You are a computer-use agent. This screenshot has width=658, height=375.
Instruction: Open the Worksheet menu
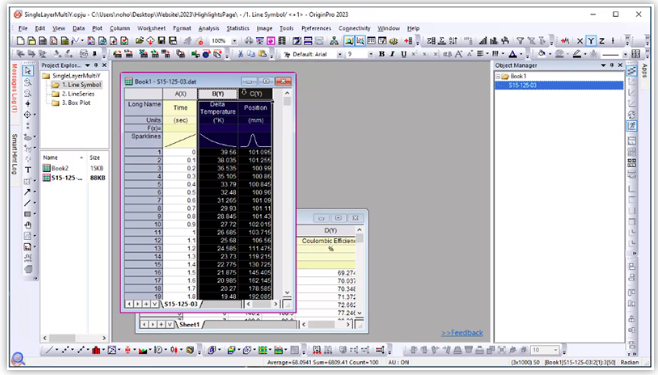[151, 28]
